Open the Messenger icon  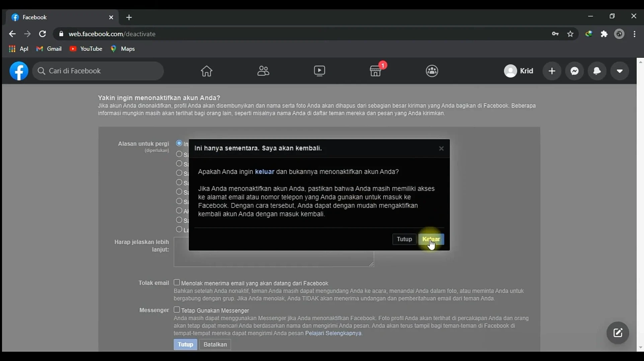coord(575,71)
